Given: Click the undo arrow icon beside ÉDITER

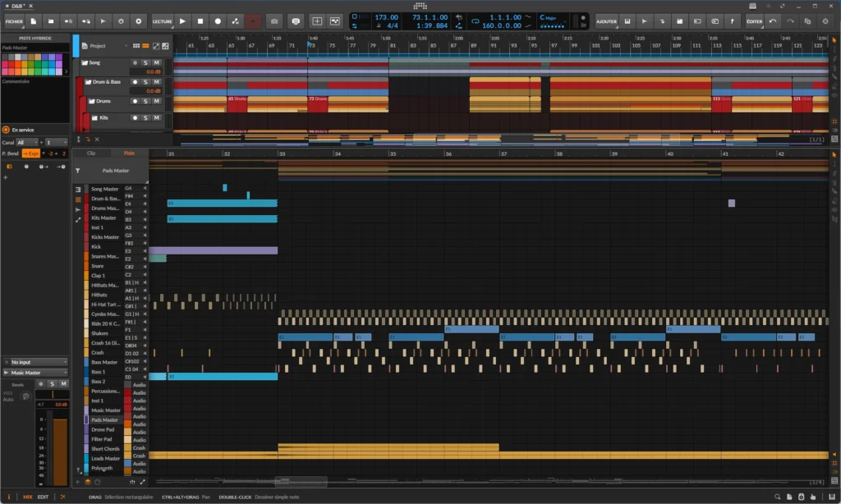Looking at the screenshot, I should [773, 21].
